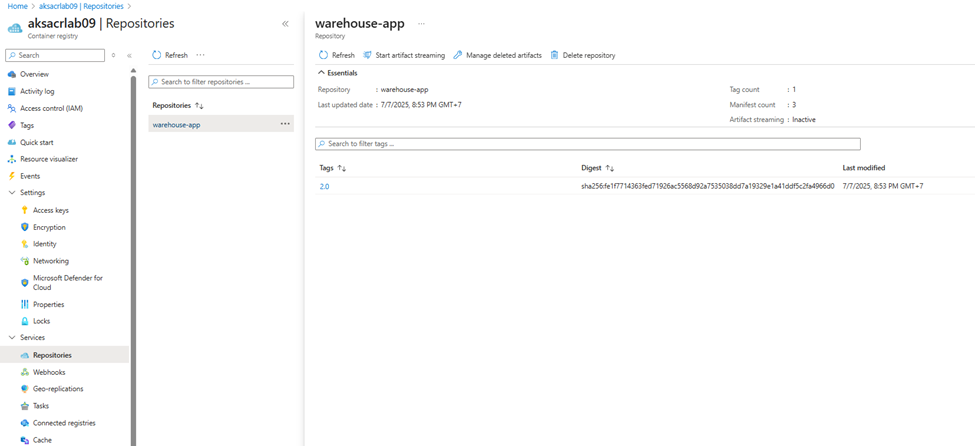Screen dimensions: 975x446
Task: Click the Manifest count value 3
Action: [x=794, y=105]
